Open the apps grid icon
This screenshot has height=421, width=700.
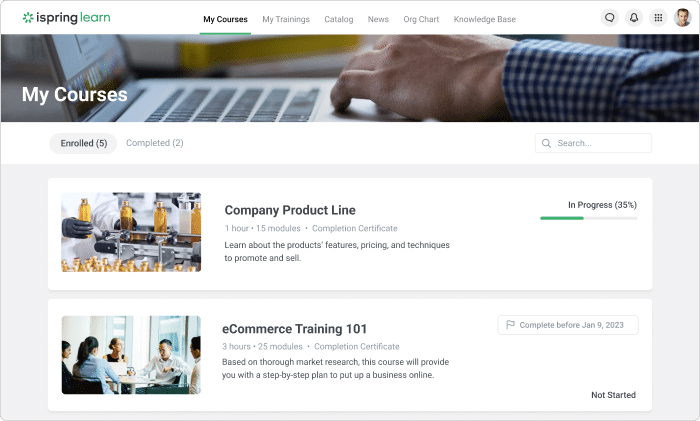pos(658,18)
